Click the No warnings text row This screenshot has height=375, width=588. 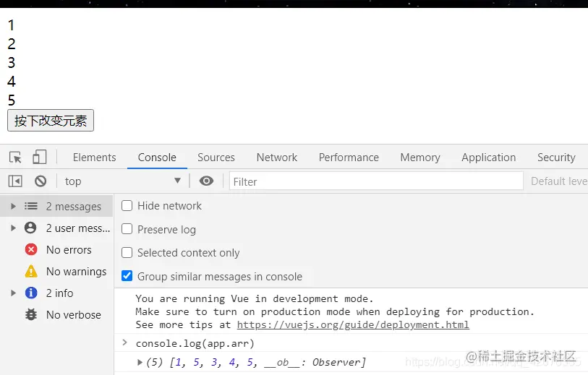pyautogui.click(x=77, y=271)
